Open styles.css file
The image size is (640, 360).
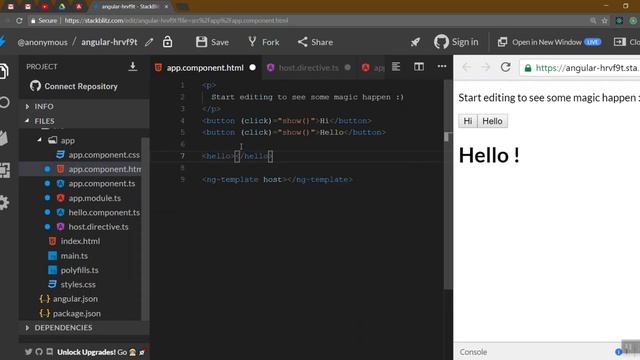pos(78,284)
